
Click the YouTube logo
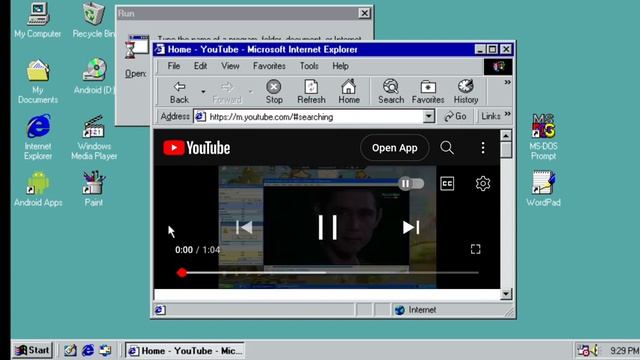pyautogui.click(x=197, y=148)
